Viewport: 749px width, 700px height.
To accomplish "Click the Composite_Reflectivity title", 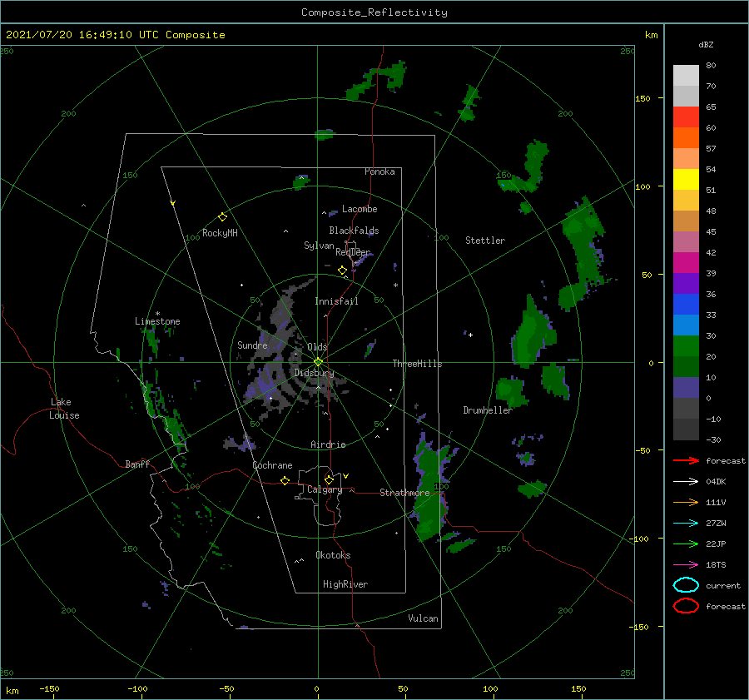I will click(x=374, y=12).
